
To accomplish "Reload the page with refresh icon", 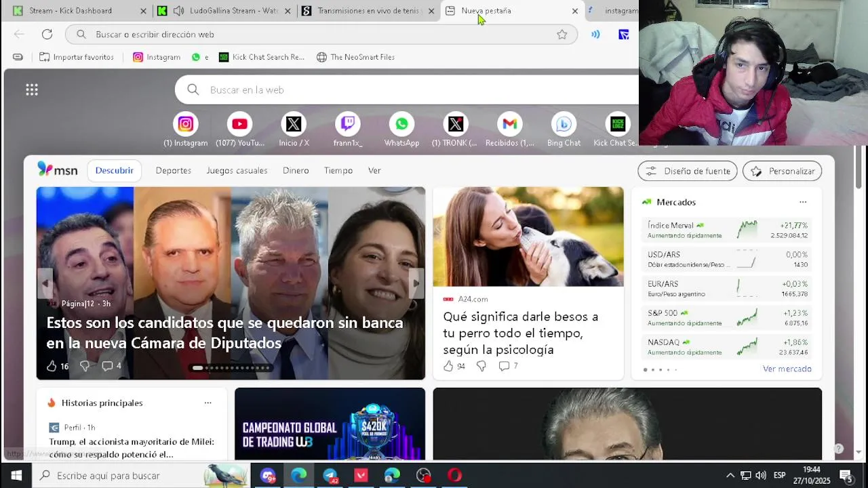I will [47, 34].
